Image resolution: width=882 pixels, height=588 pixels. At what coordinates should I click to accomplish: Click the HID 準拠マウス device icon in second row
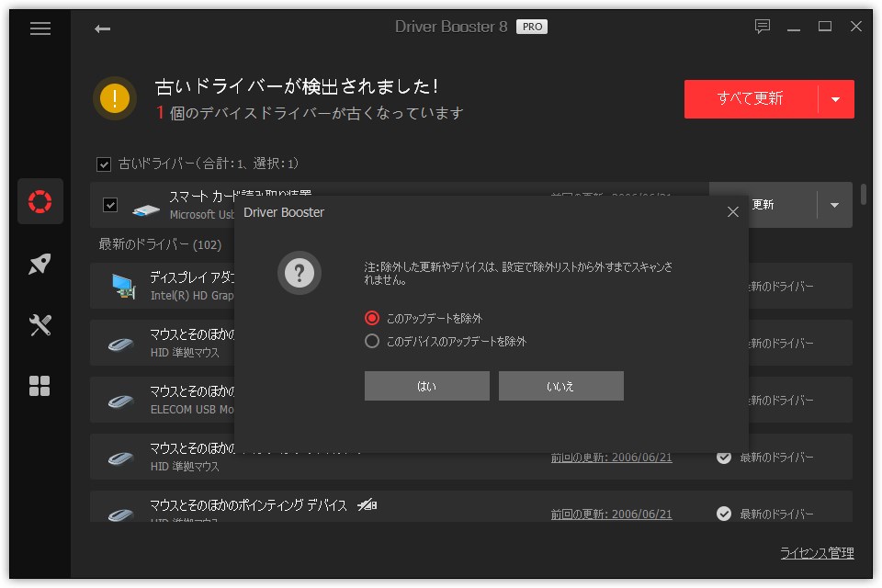click(120, 344)
